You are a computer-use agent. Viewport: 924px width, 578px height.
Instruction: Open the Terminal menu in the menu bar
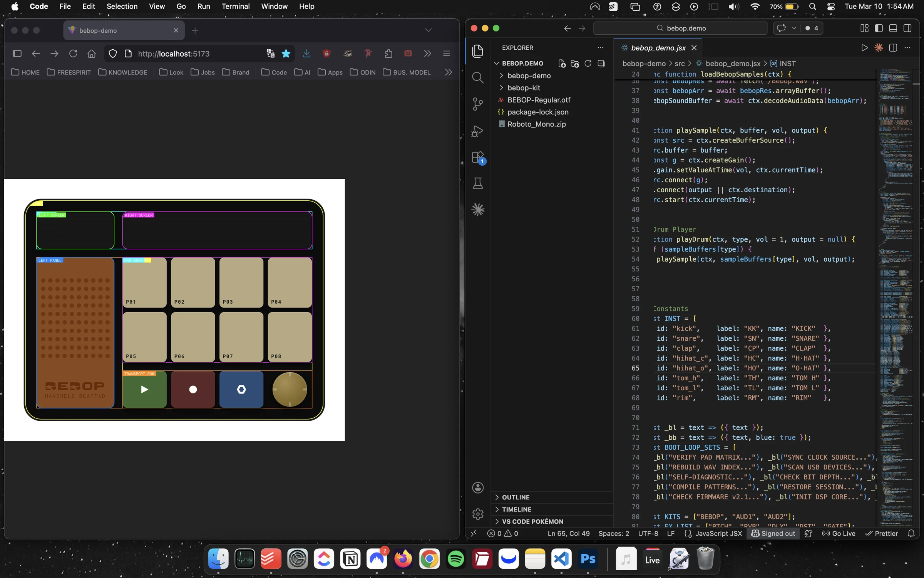coord(236,6)
